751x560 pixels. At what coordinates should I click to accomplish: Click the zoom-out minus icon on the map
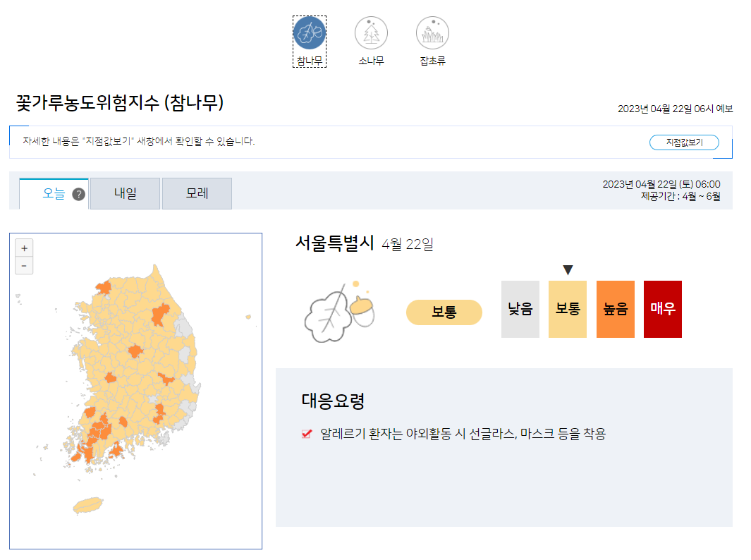[24, 265]
